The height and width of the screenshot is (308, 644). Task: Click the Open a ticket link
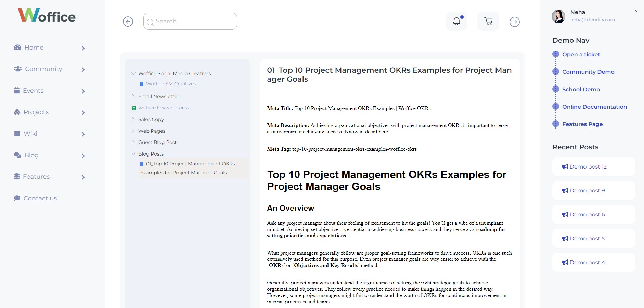pyautogui.click(x=581, y=54)
